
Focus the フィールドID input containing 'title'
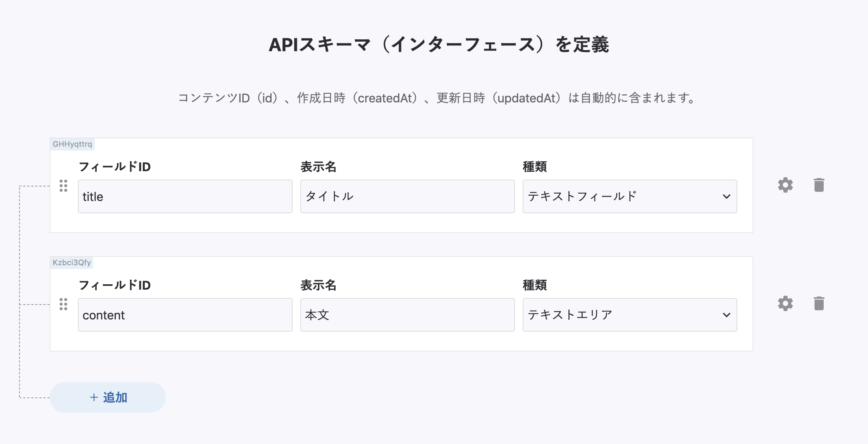(x=185, y=196)
